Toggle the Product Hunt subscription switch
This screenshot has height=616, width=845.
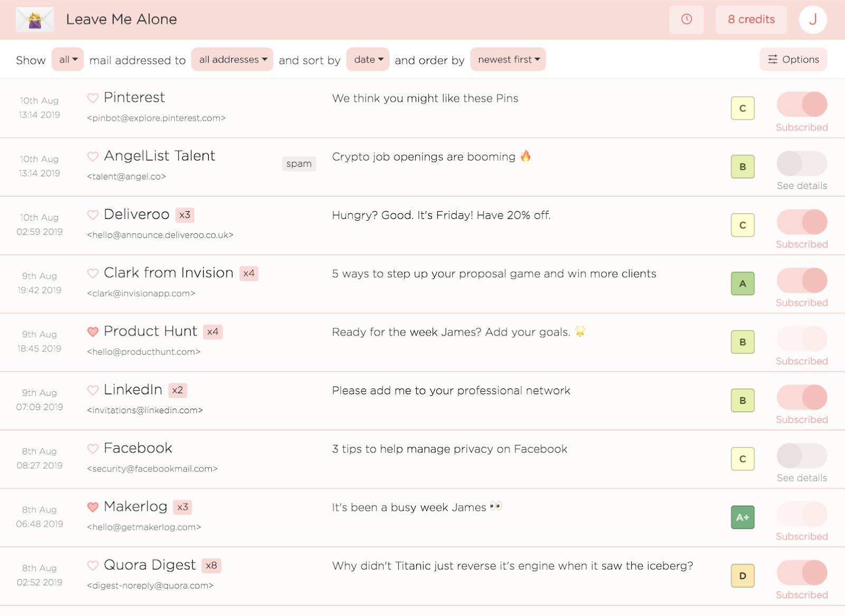(x=802, y=338)
